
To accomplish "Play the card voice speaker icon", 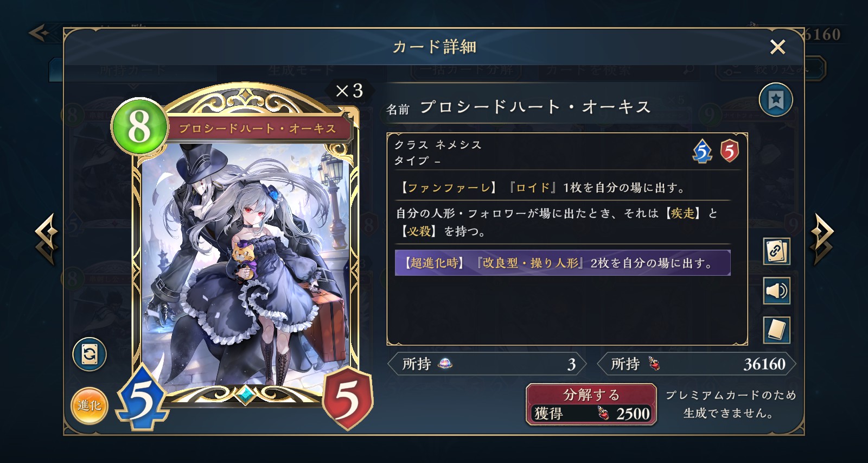I will [x=776, y=291].
